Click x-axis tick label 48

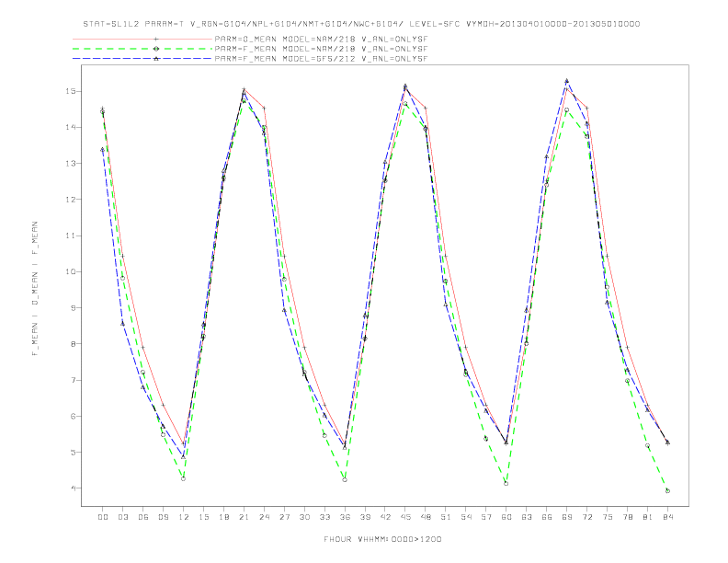tap(426, 517)
